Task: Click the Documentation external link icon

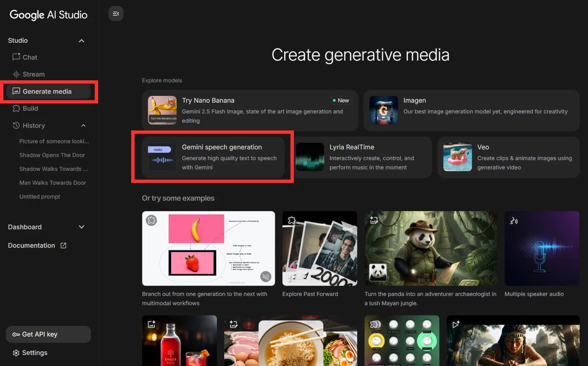Action: [63, 245]
